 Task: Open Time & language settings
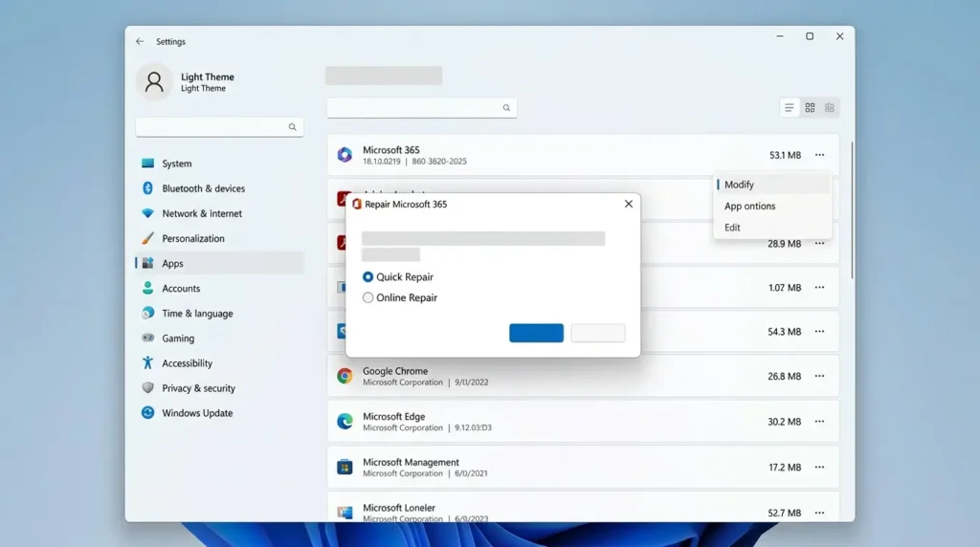pyautogui.click(x=219, y=314)
